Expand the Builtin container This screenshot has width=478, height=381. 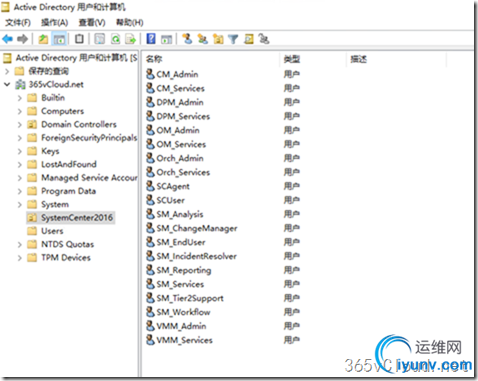20,98
